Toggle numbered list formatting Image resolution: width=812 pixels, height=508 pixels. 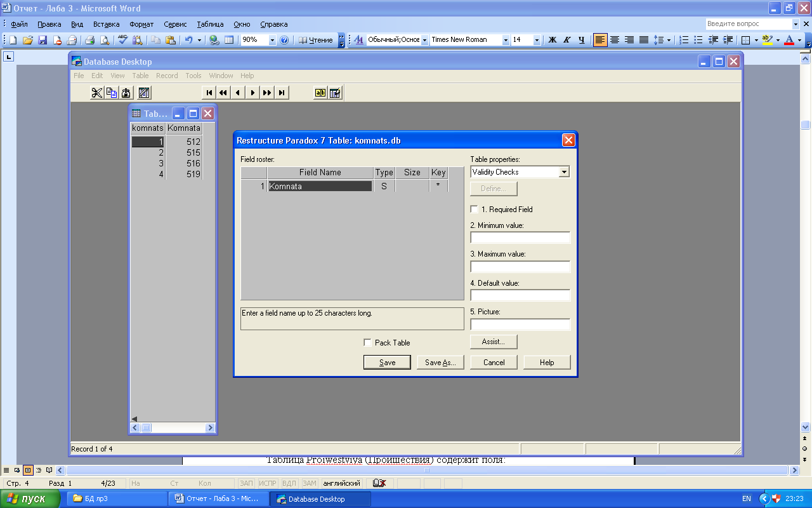684,40
